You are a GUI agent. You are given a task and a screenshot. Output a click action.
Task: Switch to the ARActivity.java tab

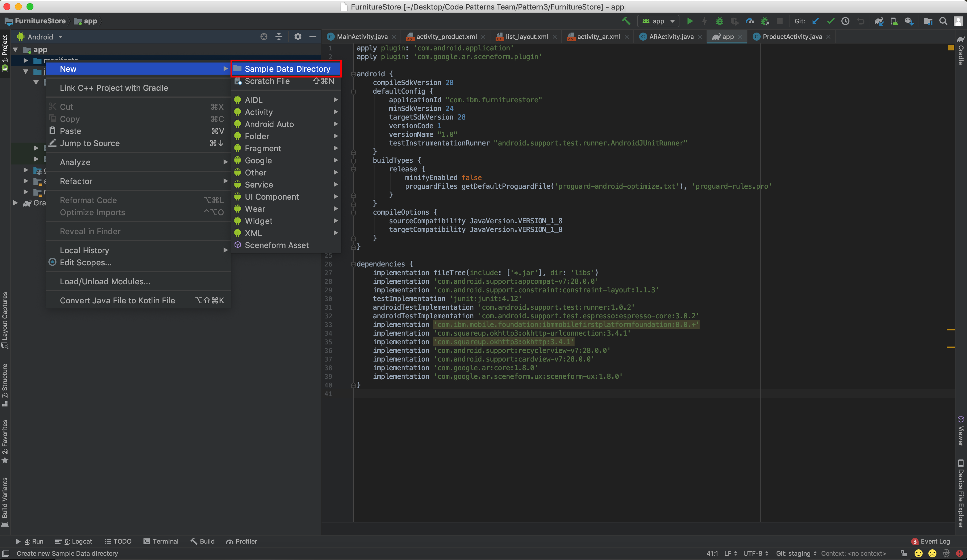[x=671, y=37]
